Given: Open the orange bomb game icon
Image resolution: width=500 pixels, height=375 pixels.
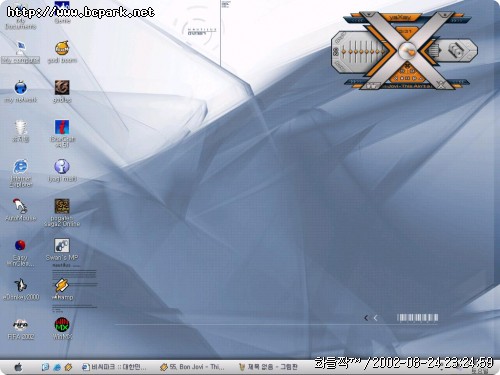Looking at the screenshot, I should pos(62,52).
